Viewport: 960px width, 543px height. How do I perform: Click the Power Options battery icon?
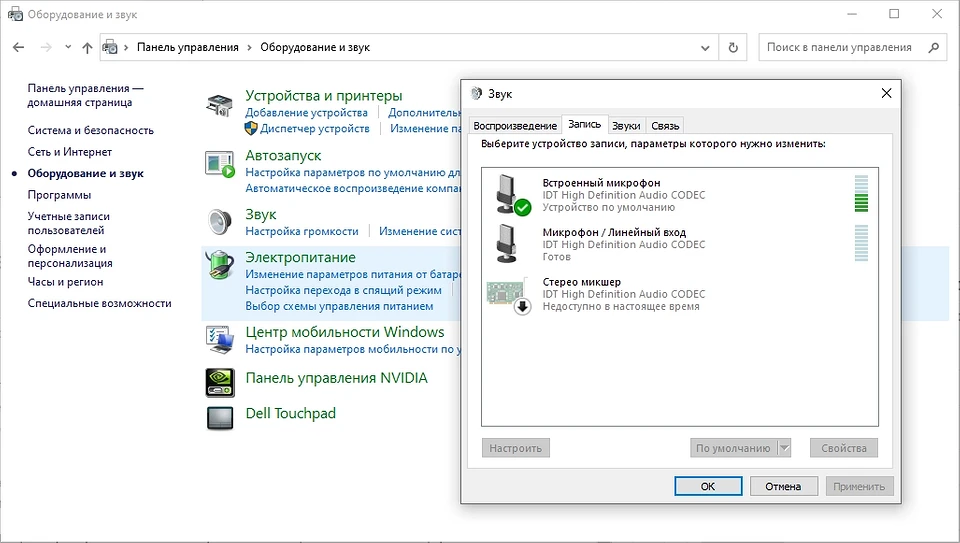tap(220, 264)
